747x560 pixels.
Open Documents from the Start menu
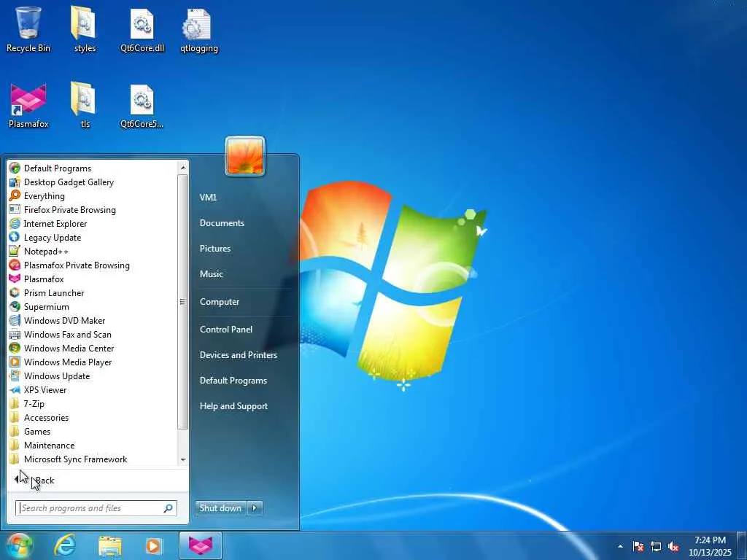(222, 223)
